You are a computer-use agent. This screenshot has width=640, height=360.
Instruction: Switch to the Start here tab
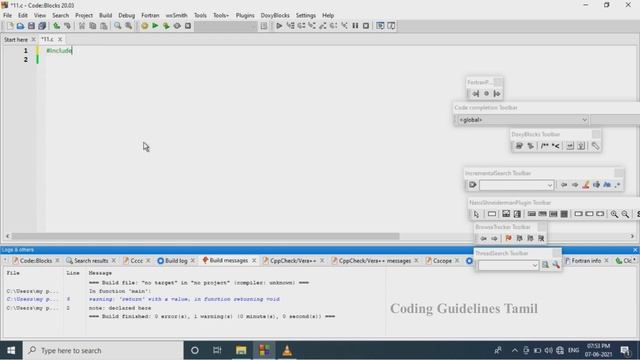[x=16, y=40]
